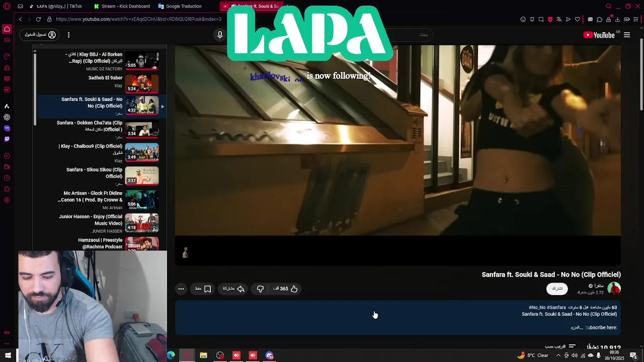Screen dimensions: 644x362
Task: Open the player send arrow icon
Action: [x=569, y=19]
